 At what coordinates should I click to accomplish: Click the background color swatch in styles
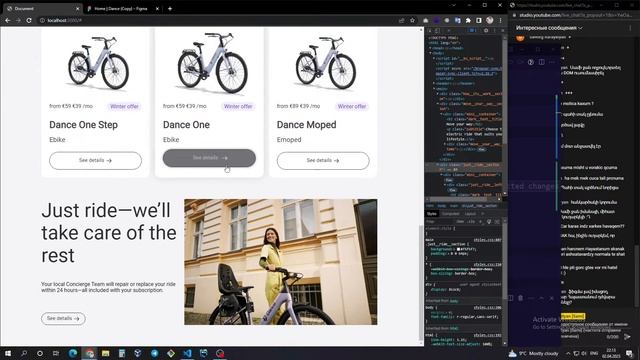point(459,249)
